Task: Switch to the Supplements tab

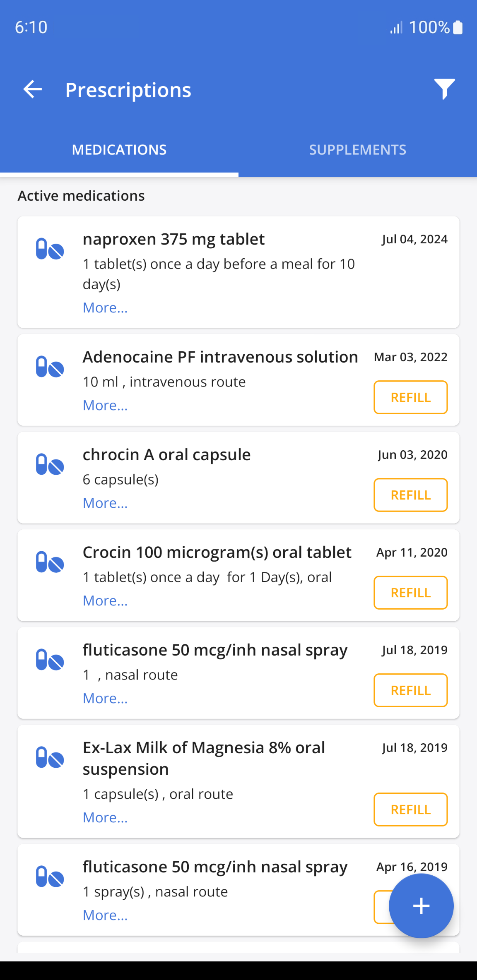Action: tap(357, 150)
